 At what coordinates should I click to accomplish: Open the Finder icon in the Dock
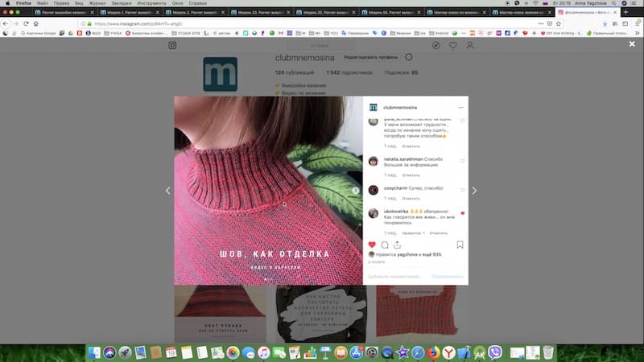pyautogui.click(x=94, y=352)
